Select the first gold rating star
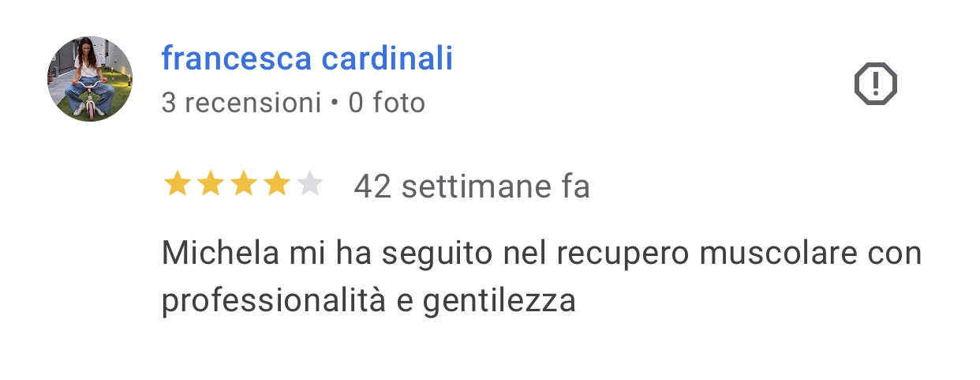The height and width of the screenshot is (380, 980). click(177, 185)
